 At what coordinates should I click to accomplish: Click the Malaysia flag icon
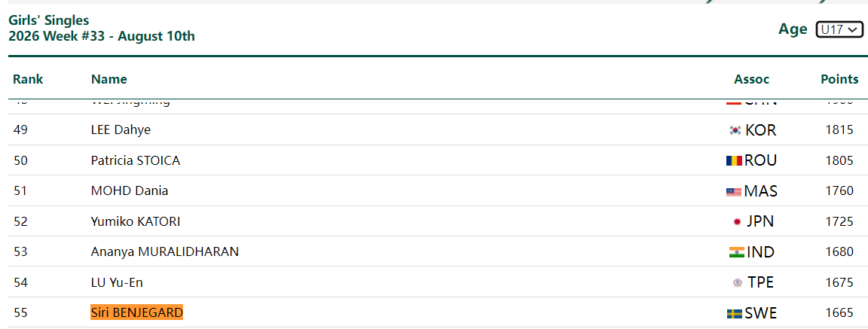(733, 192)
